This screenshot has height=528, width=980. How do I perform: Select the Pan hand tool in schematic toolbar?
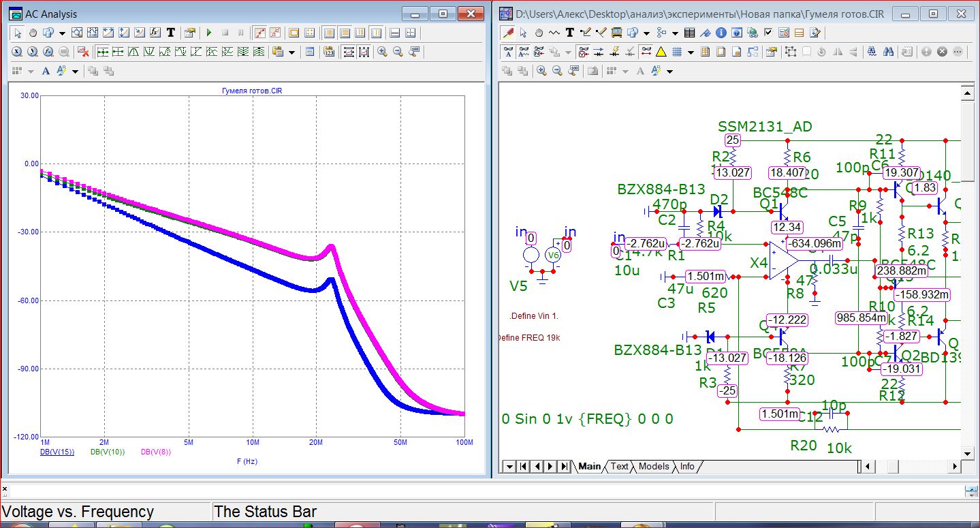(x=539, y=32)
